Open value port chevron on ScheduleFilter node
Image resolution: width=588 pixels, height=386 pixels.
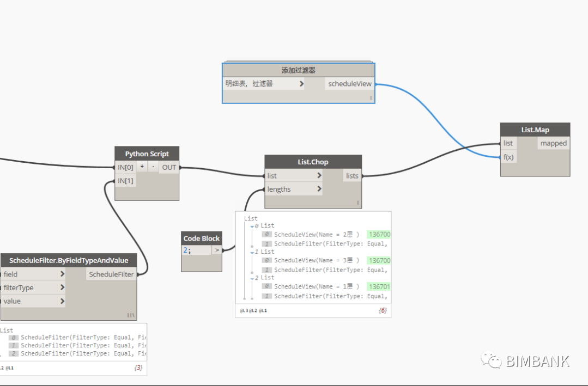(62, 301)
